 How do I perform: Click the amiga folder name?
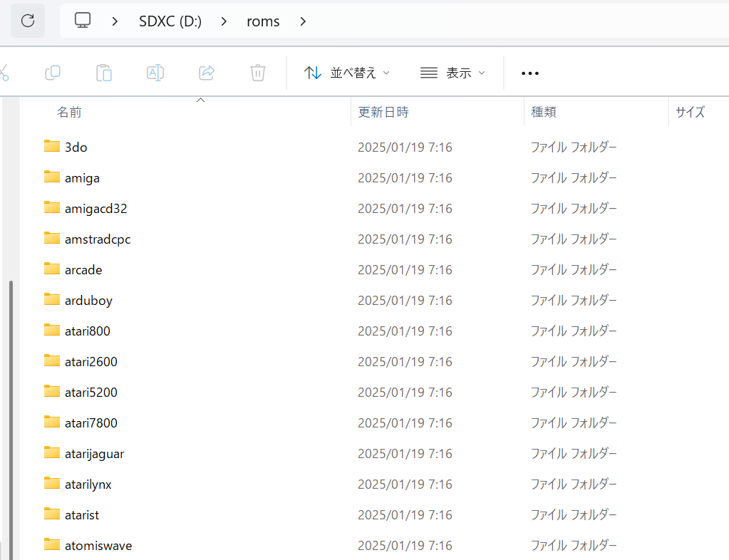82,178
